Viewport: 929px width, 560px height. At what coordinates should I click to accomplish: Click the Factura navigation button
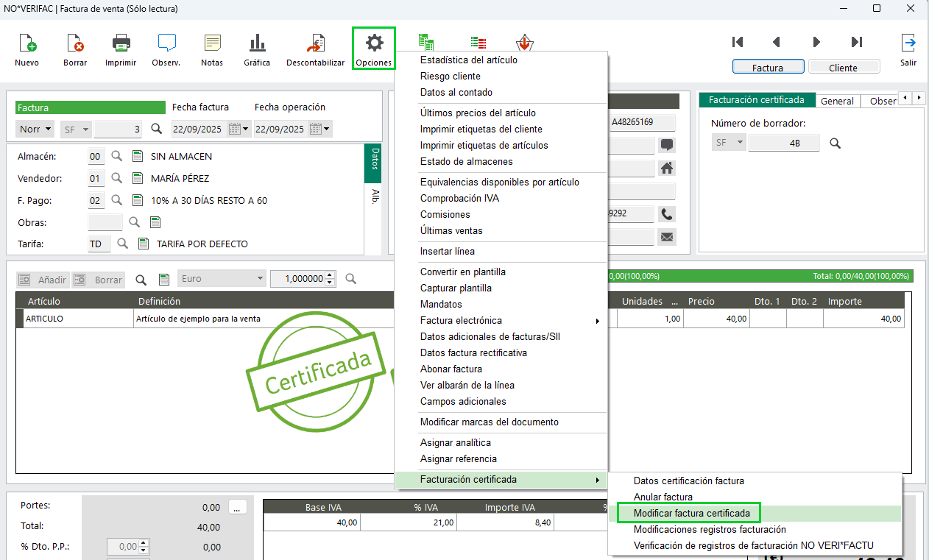(768, 67)
